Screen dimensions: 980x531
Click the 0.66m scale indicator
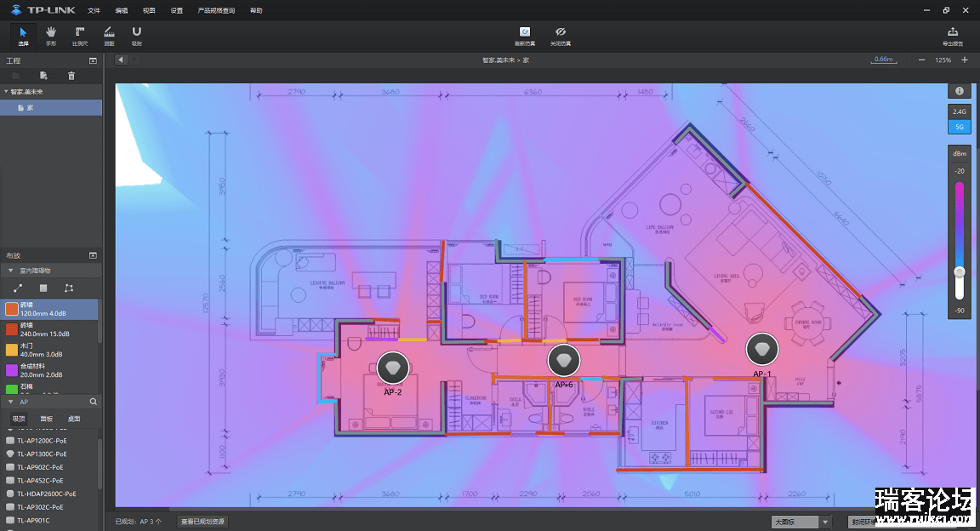tap(884, 60)
